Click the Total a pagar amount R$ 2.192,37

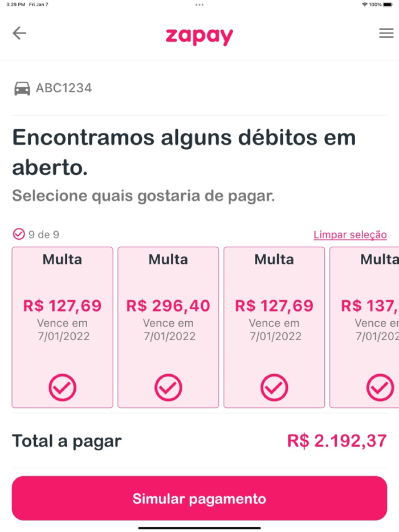pyautogui.click(x=336, y=440)
